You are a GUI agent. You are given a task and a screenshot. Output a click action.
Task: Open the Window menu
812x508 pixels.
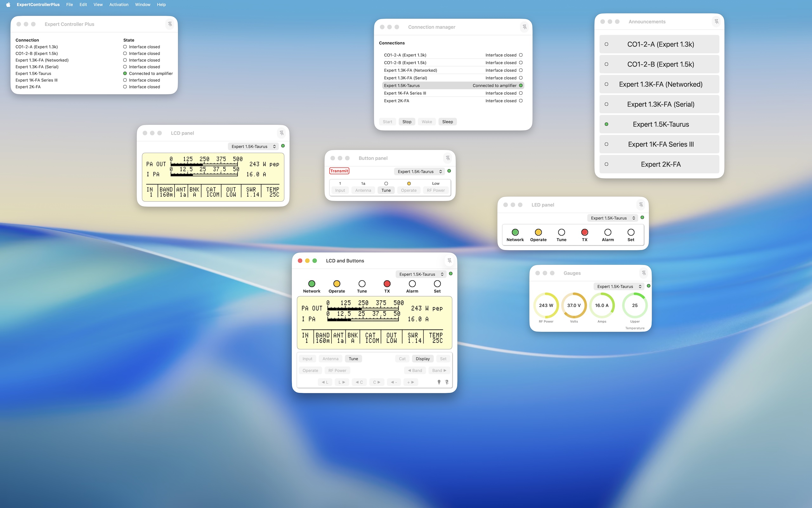(x=143, y=4)
